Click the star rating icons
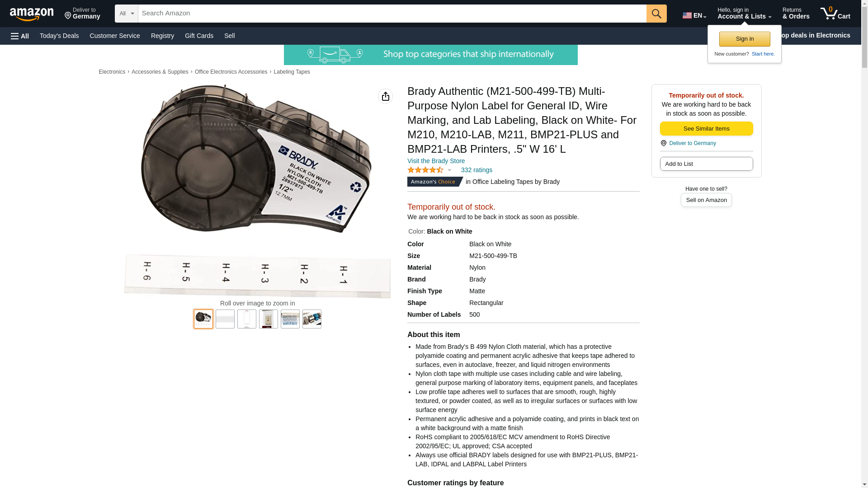 point(425,170)
